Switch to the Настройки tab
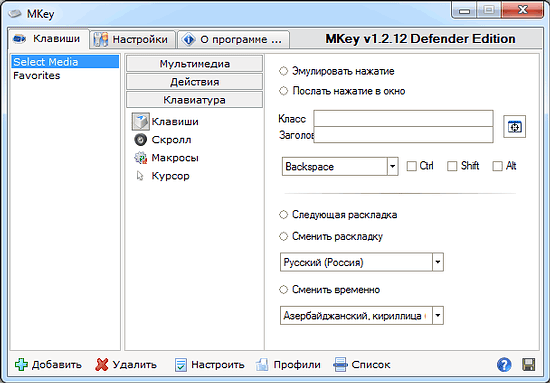This screenshot has width=550, height=383. click(132, 39)
